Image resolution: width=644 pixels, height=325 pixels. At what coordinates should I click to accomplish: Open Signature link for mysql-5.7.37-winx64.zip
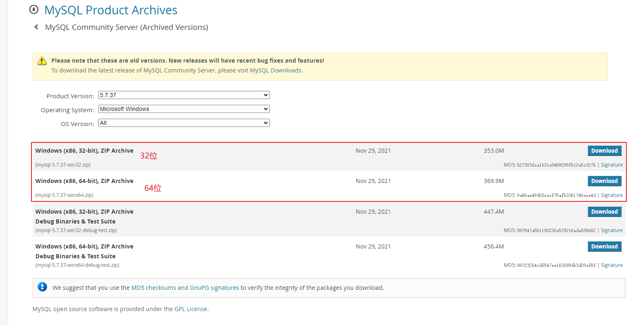point(612,195)
